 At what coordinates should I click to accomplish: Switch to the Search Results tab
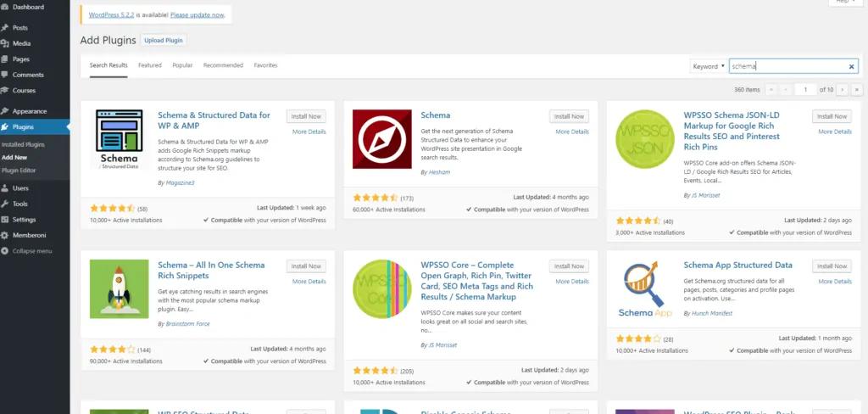pos(108,65)
